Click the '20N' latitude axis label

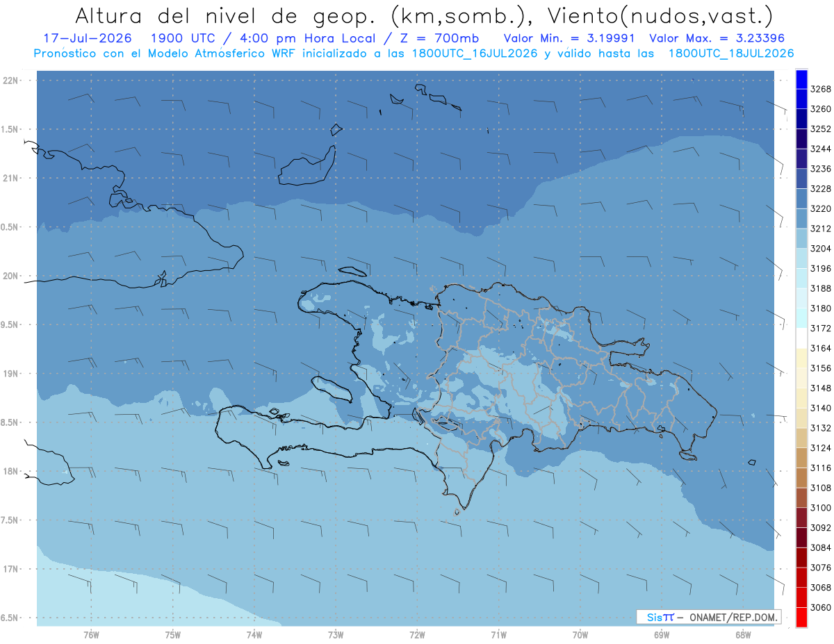click(11, 276)
